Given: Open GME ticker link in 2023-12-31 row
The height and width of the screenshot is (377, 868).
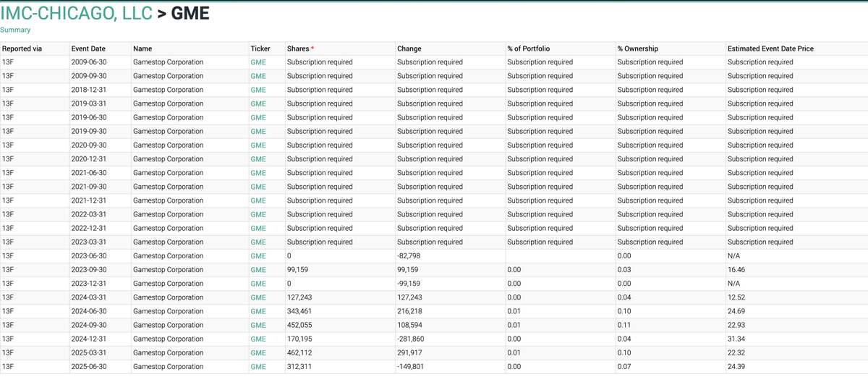Looking at the screenshot, I should [x=258, y=284].
